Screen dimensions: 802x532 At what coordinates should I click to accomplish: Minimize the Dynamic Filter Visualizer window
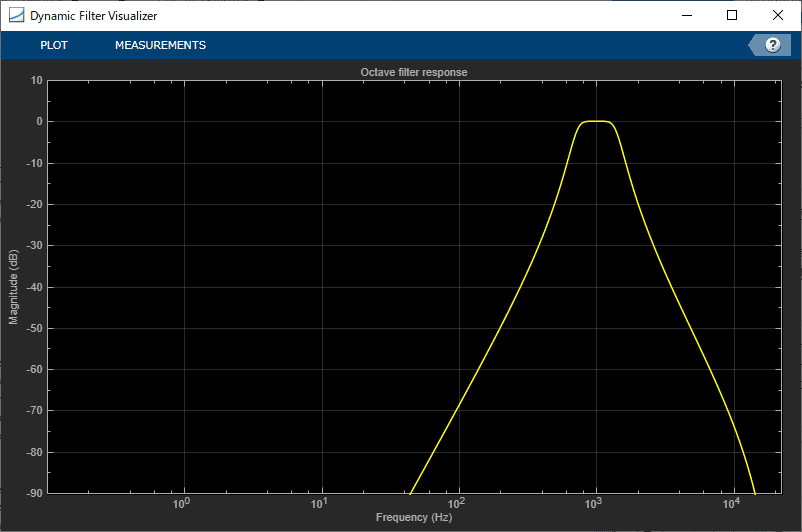pyautogui.click(x=687, y=15)
